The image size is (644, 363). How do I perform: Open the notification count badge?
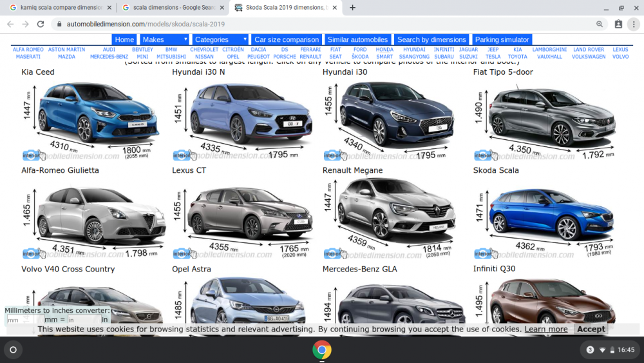point(590,350)
